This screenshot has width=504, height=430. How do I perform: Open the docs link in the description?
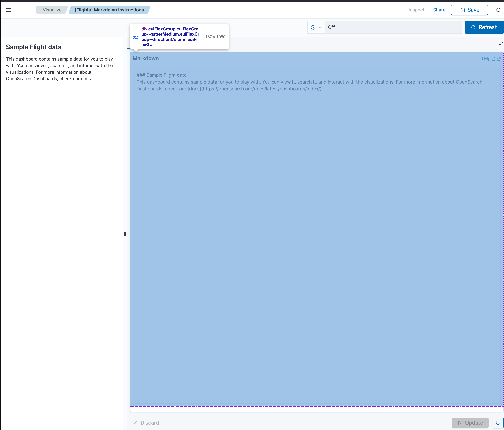click(x=86, y=79)
